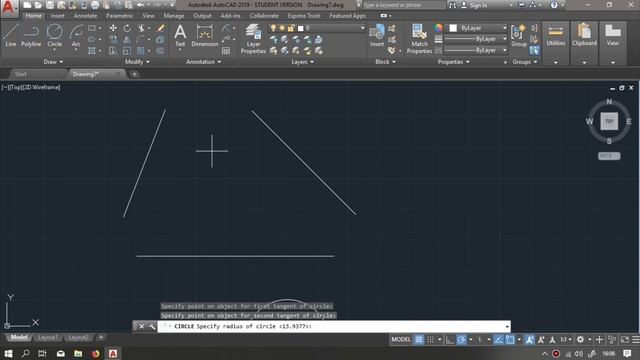Click the Fillet tool icon
640x360 pixels.
(141, 40)
